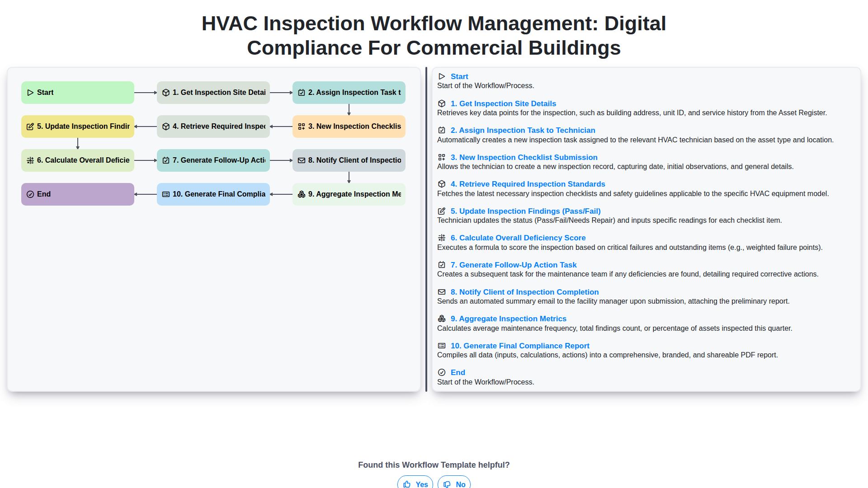Click description starting Automatically creates a new inspection task
The image size is (868, 488).
pos(635,140)
